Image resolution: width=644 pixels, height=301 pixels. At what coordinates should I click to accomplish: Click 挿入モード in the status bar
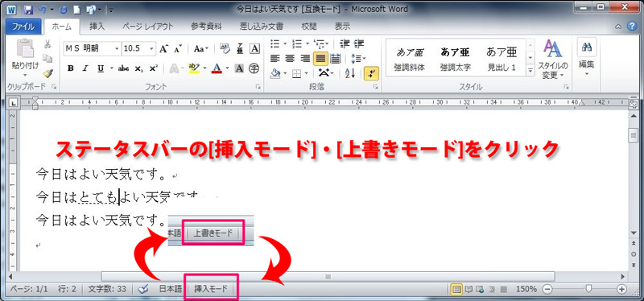click(x=211, y=289)
